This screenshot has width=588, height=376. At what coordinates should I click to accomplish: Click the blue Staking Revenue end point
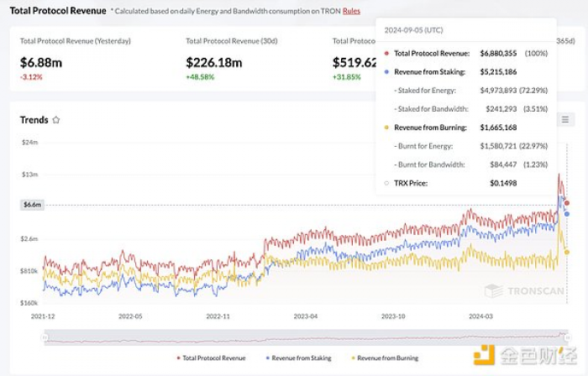[x=567, y=214]
